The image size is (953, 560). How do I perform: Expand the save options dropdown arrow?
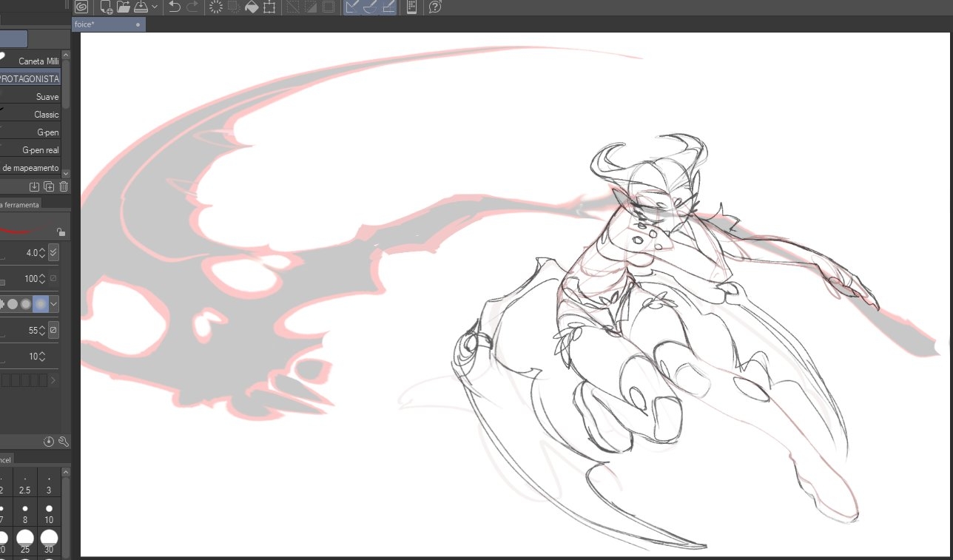(x=155, y=7)
